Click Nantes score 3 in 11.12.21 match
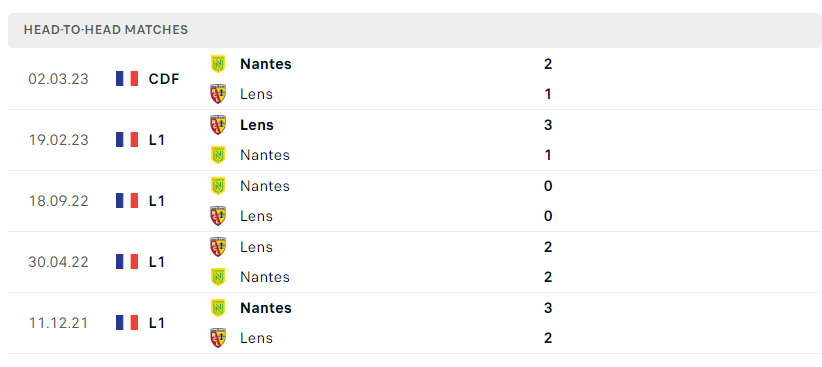Image resolution: width=822 pixels, height=367 pixels. (548, 307)
